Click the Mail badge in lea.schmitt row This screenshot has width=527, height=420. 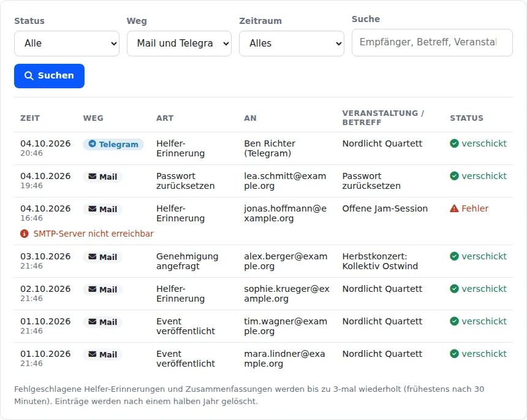coord(102,177)
